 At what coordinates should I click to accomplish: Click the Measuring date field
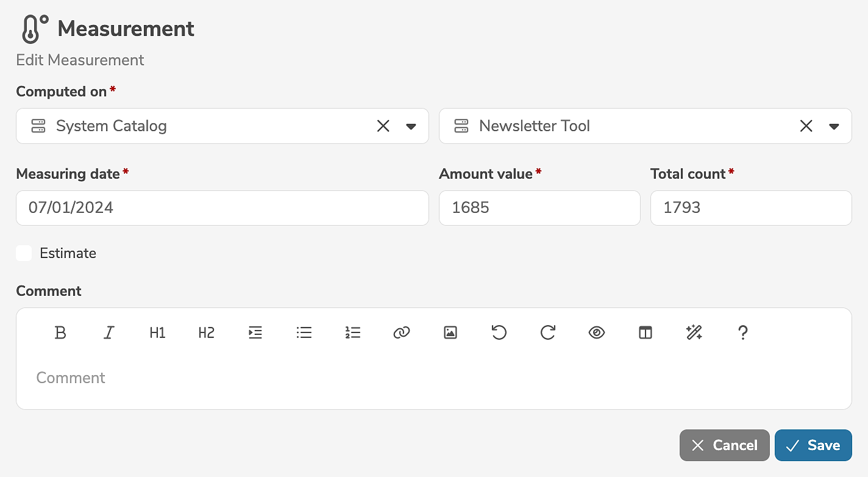point(222,208)
